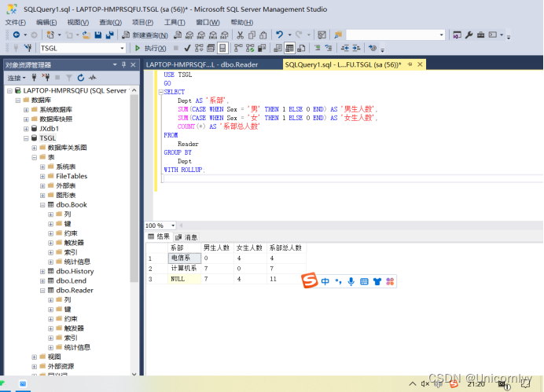This screenshot has height=392, width=544.
Task: Toggle Include Actual Execution Plan icon
Action: 238,48
